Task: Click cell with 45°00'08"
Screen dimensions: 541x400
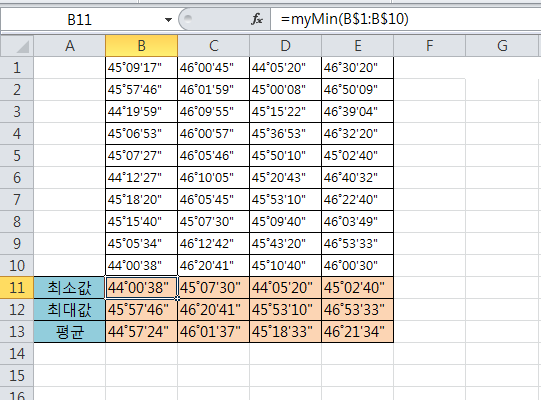Action: 285,90
